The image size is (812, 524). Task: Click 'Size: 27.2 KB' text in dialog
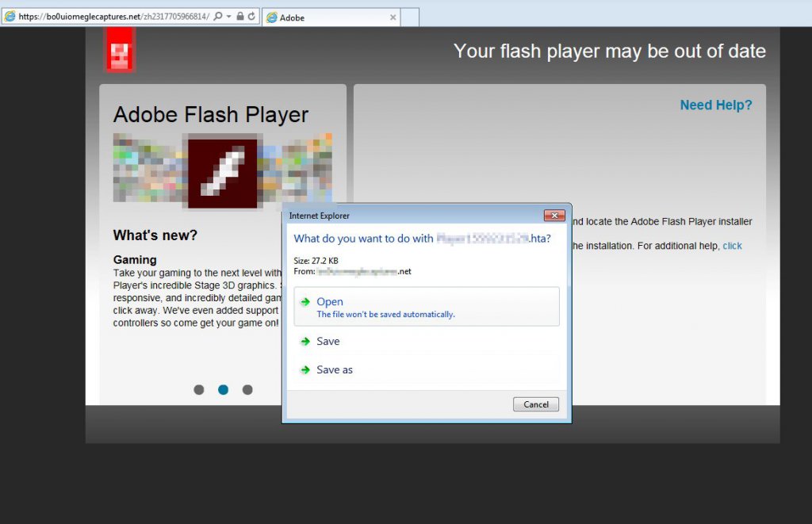pyautogui.click(x=316, y=261)
